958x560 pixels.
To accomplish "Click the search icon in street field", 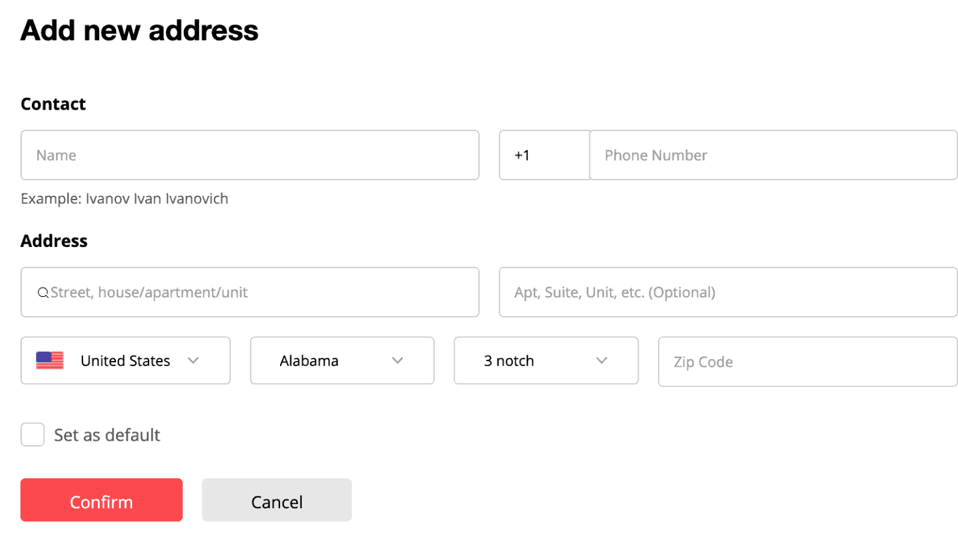I will 42,292.
